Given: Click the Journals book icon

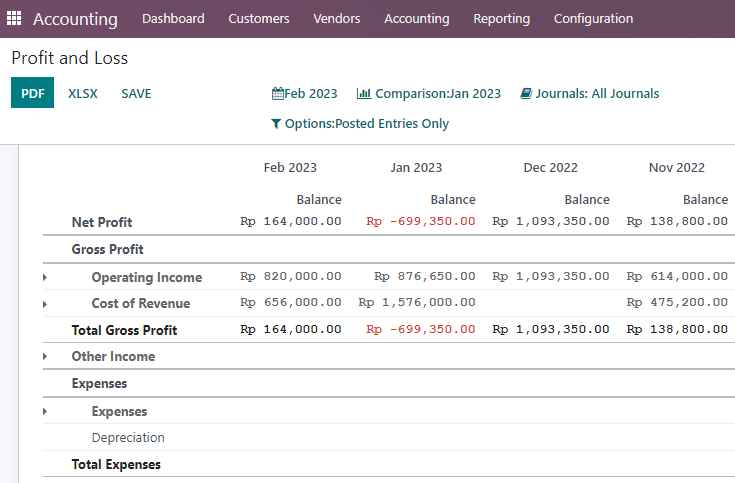Looking at the screenshot, I should [x=526, y=94].
